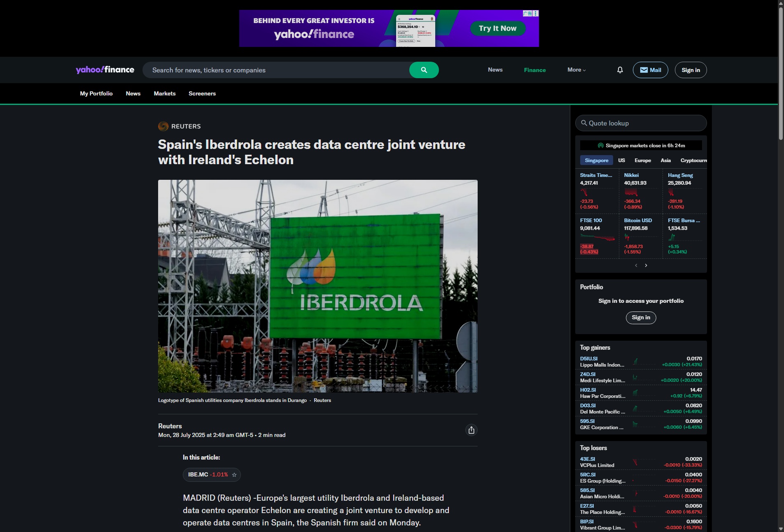Select the US markets tab
784x532 pixels.
click(621, 160)
